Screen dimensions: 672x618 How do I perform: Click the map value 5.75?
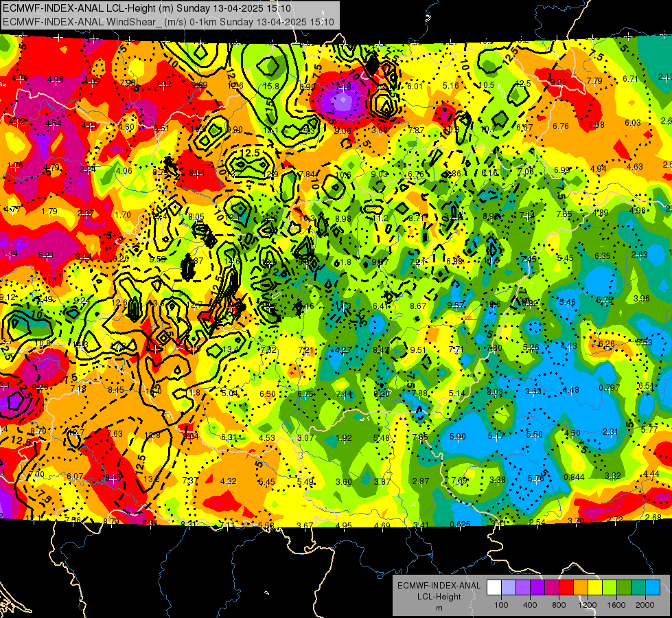coord(604,300)
